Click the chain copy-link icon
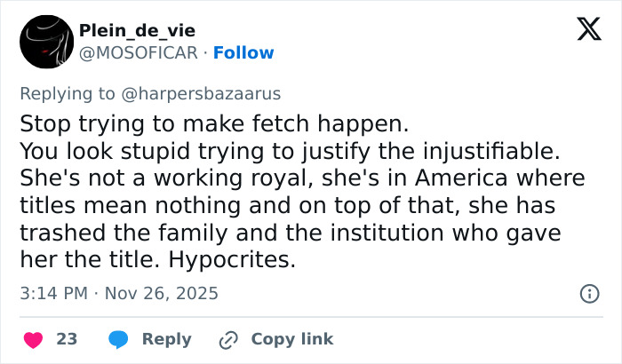 pyautogui.click(x=228, y=339)
